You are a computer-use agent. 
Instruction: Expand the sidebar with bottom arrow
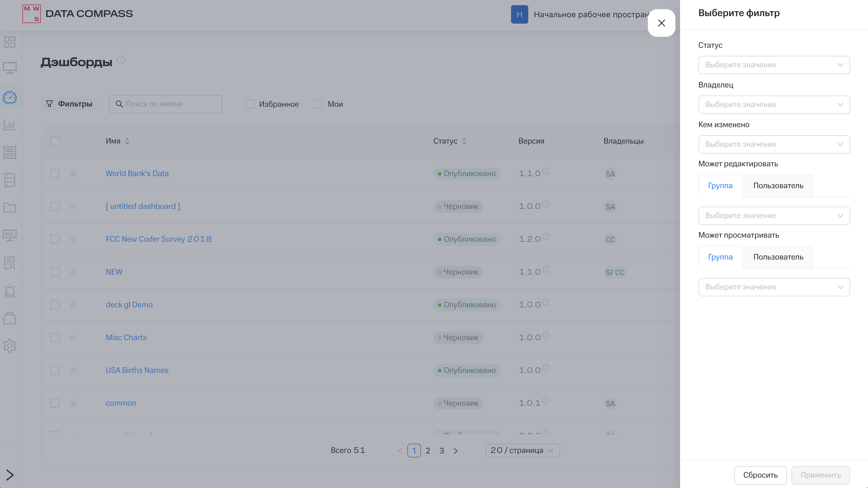coord(10,475)
